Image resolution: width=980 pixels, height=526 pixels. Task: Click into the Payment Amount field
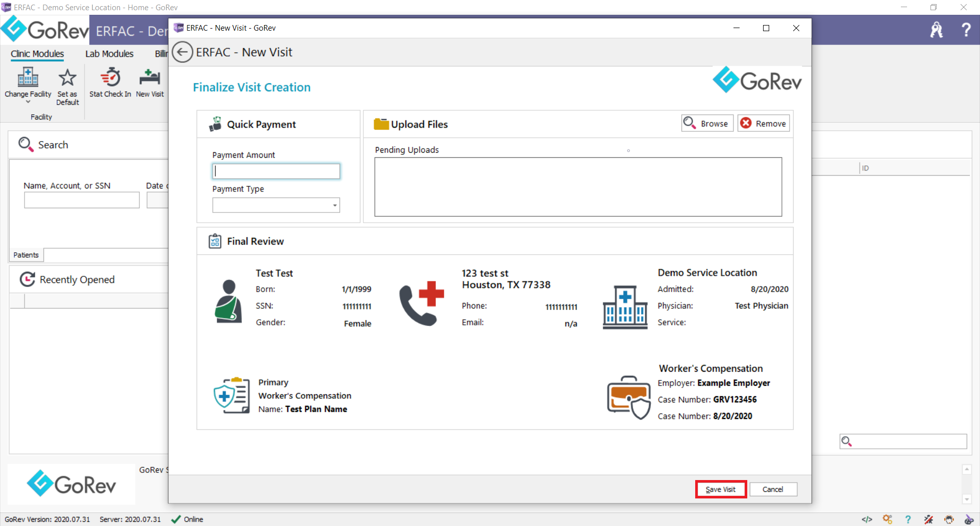[x=276, y=171]
